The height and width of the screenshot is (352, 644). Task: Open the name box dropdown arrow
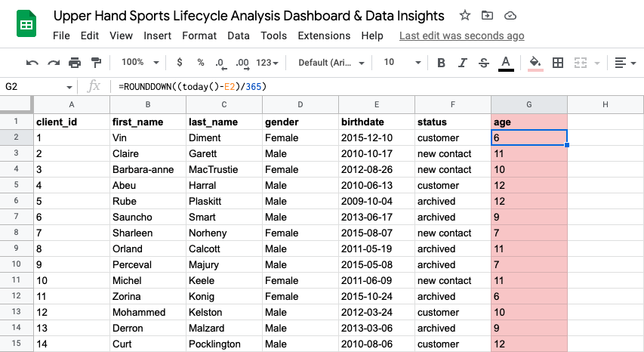coord(69,87)
